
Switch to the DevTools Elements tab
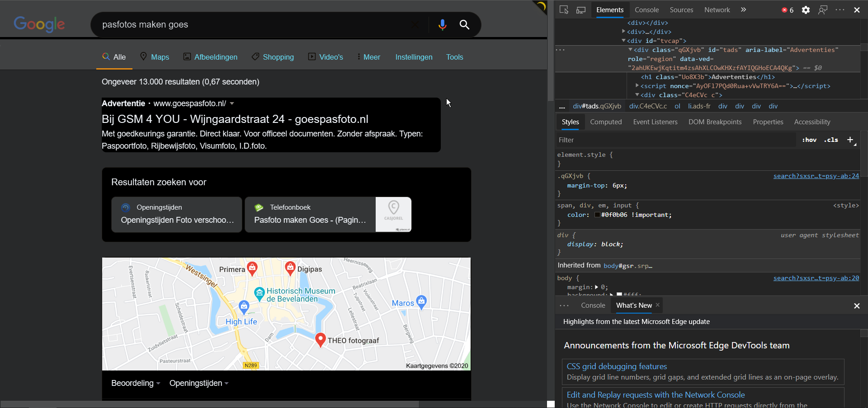click(610, 10)
